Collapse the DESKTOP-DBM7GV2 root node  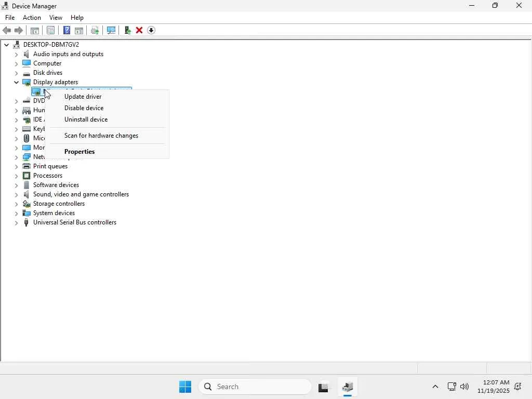click(x=6, y=45)
